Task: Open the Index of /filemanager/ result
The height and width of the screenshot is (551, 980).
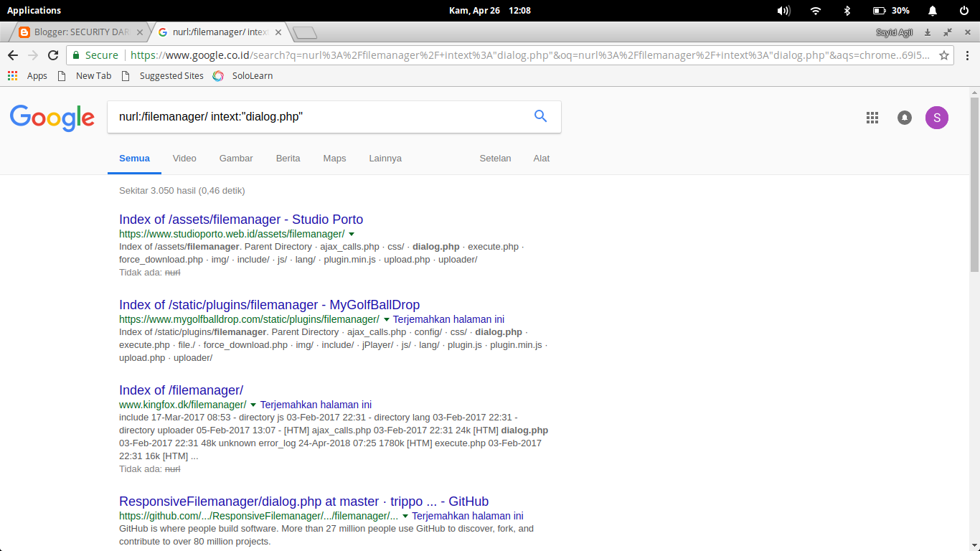Action: (x=181, y=390)
